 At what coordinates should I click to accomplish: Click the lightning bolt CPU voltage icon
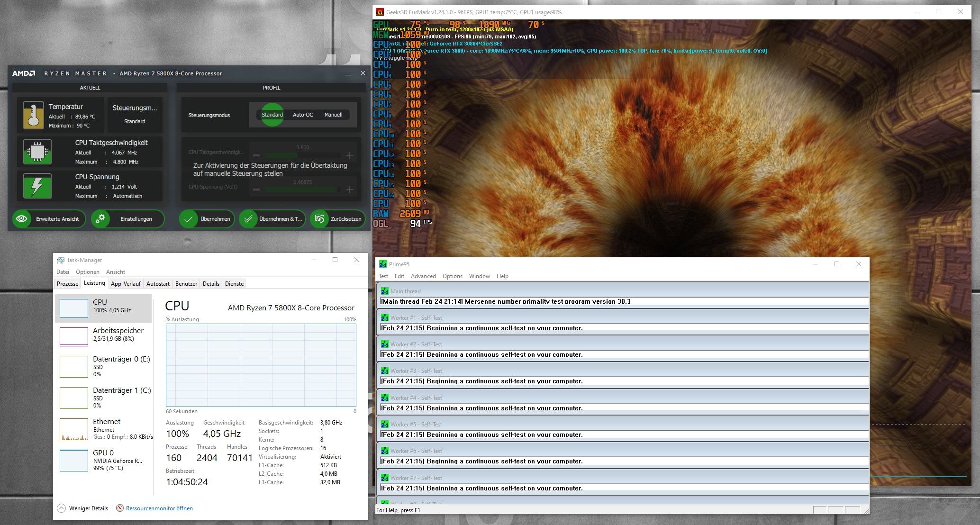(37, 186)
